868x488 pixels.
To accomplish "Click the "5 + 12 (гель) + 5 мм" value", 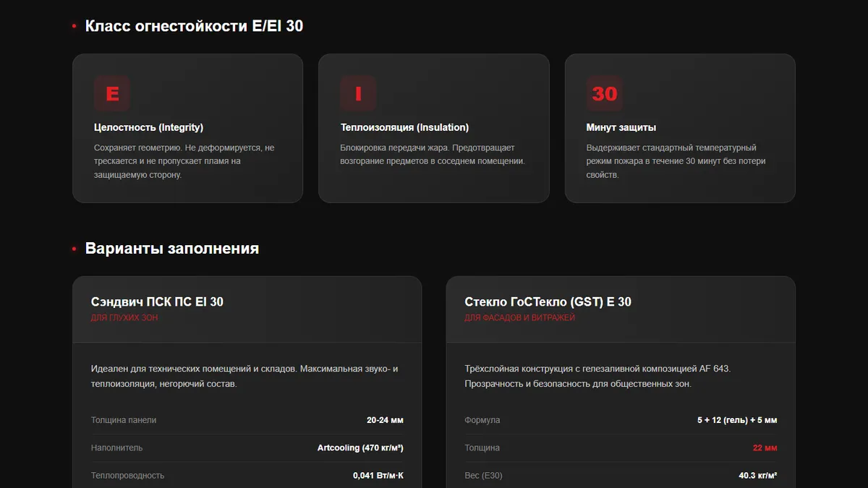I will click(x=737, y=420).
